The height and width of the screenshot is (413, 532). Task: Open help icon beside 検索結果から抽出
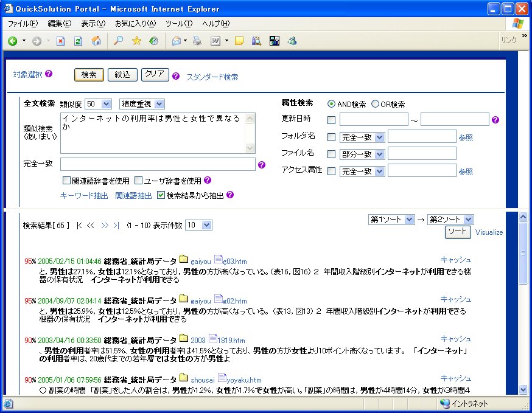[230, 195]
